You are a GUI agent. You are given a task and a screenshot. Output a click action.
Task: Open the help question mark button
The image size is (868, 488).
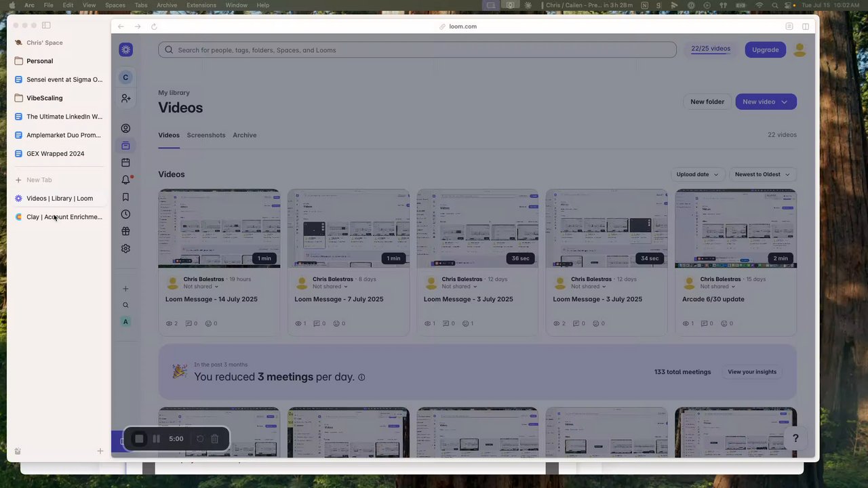795,439
